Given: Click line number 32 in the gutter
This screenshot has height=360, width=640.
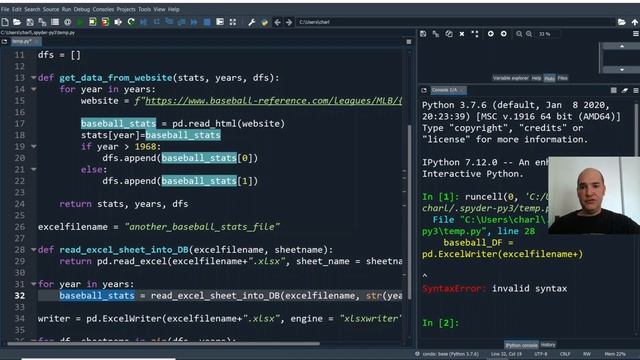Looking at the screenshot, I should coord(20,296).
